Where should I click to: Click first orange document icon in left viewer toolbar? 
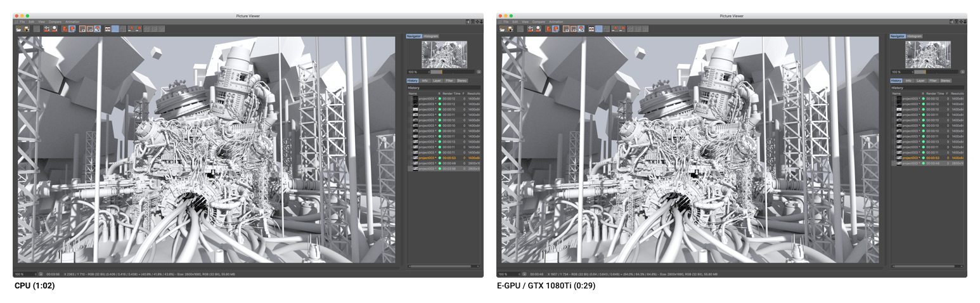click(x=65, y=29)
